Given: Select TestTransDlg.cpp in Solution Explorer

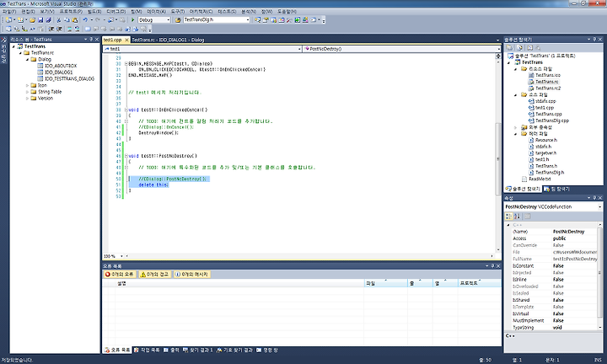Looking at the screenshot, I should click(552, 120).
